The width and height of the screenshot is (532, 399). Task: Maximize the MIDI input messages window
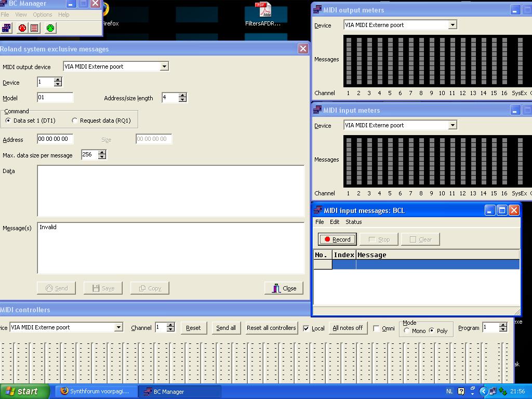click(502, 210)
